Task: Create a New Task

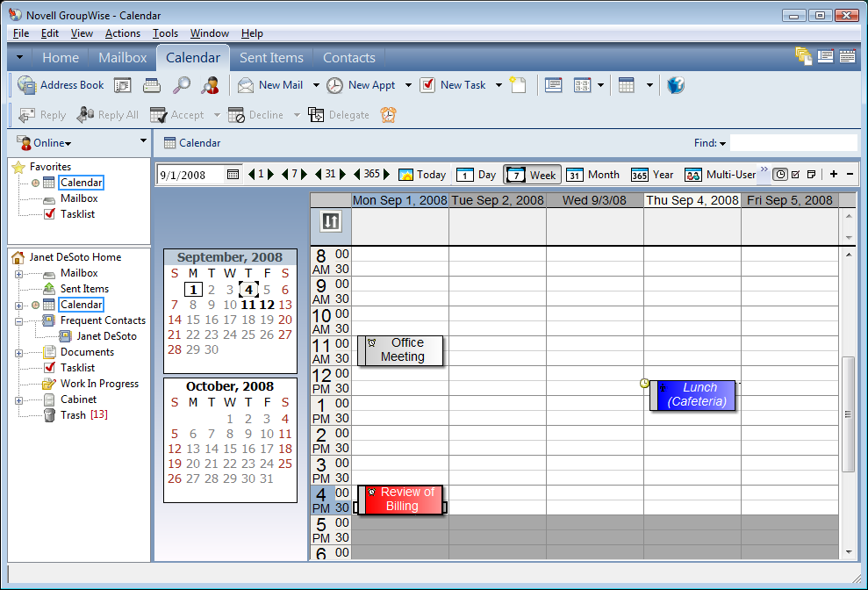Action: pyautogui.click(x=453, y=85)
